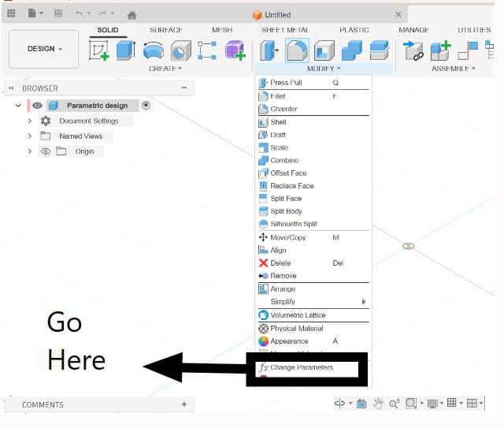The width and height of the screenshot is (504, 428).
Task: Insert a derive component icon
Action: pyautogui.click(x=413, y=50)
